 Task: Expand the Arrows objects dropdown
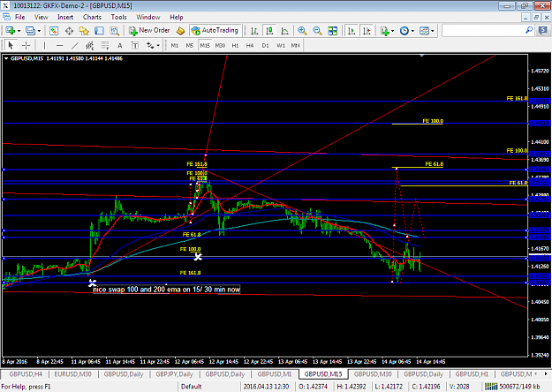coord(158,46)
